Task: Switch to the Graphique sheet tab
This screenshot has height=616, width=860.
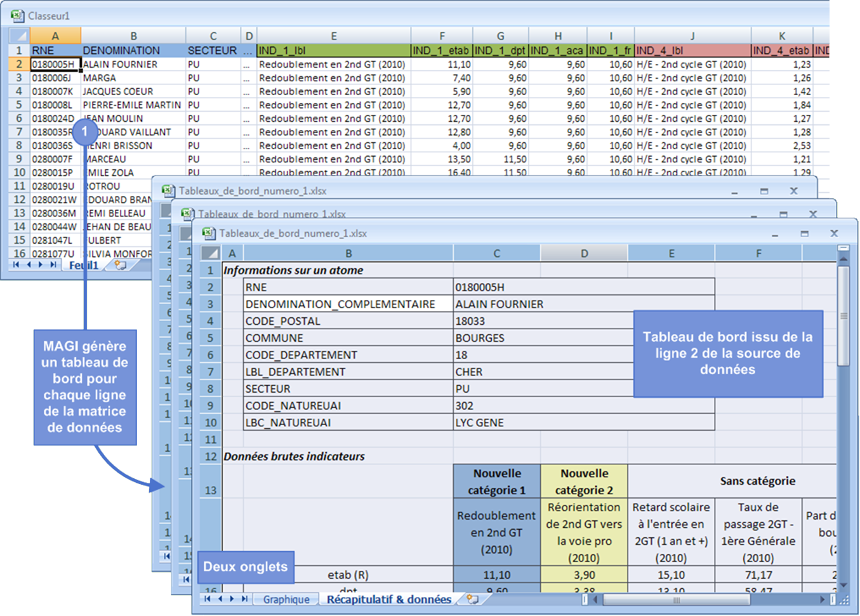Action: pos(286,600)
